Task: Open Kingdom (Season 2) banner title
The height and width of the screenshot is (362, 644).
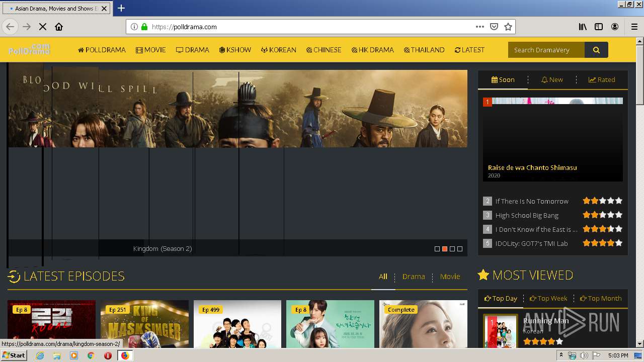Action: (163, 248)
